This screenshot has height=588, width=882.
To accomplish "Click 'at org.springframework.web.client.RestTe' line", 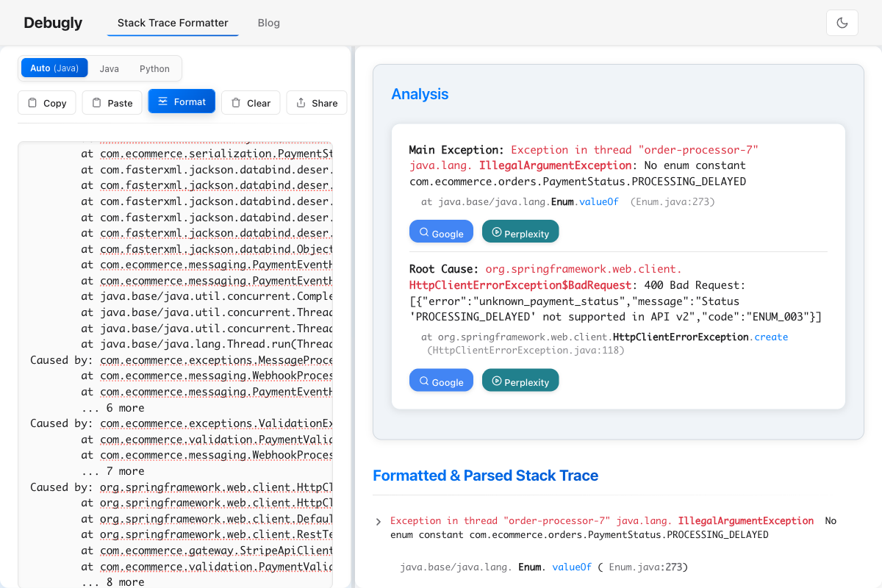I will point(207,534).
